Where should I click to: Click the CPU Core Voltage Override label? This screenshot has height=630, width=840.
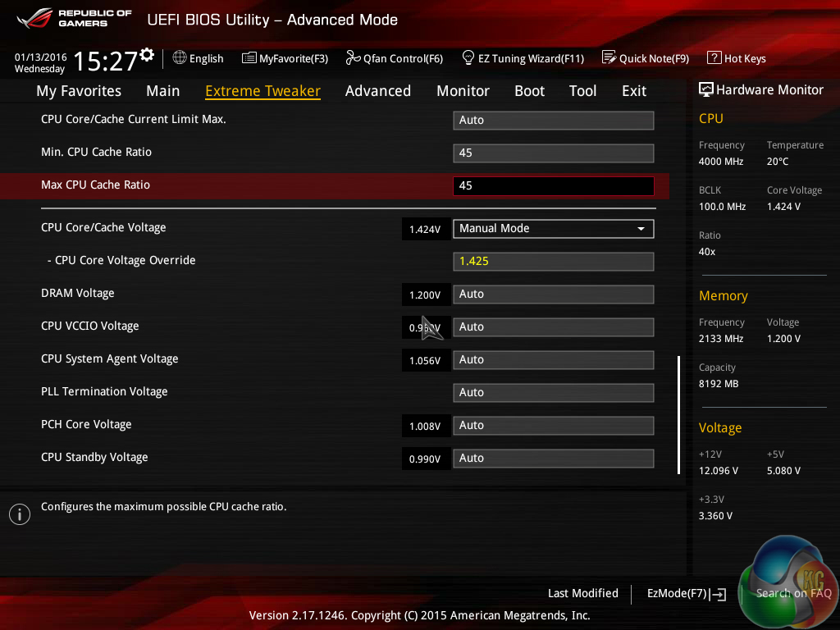point(125,260)
